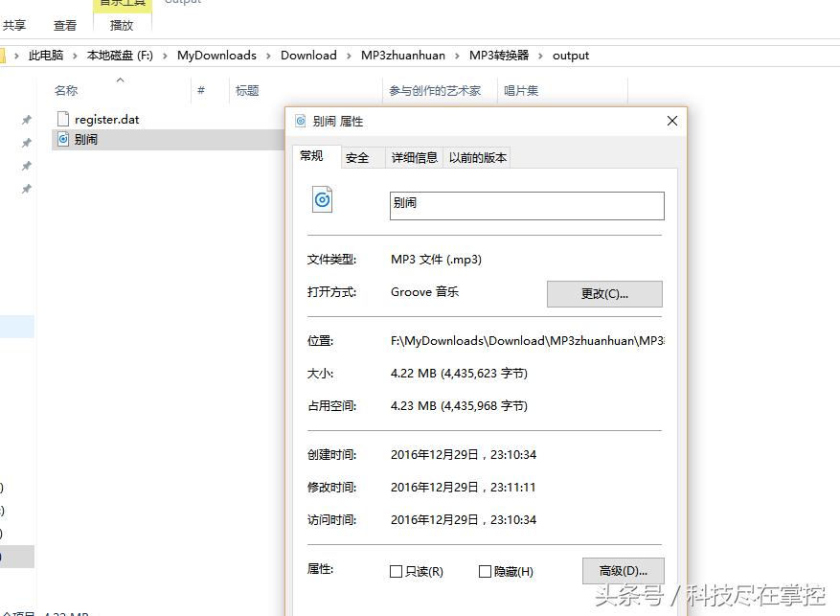840x616 pixels.
Task: Click the 更改(C)... button
Action: [604, 294]
